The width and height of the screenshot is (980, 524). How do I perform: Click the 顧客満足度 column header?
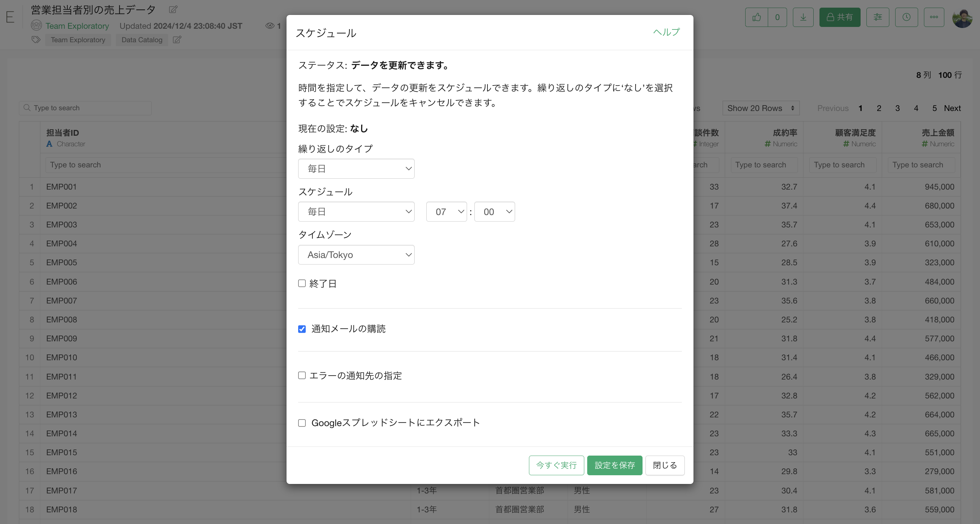[x=855, y=133]
